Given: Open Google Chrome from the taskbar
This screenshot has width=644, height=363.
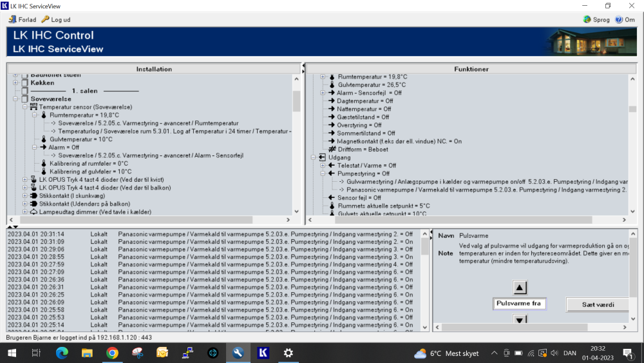Looking at the screenshot, I should pos(112,353).
